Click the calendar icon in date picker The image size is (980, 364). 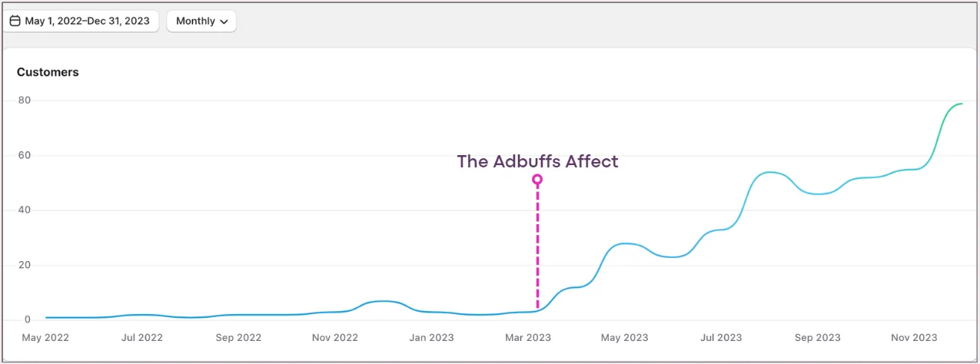15,21
